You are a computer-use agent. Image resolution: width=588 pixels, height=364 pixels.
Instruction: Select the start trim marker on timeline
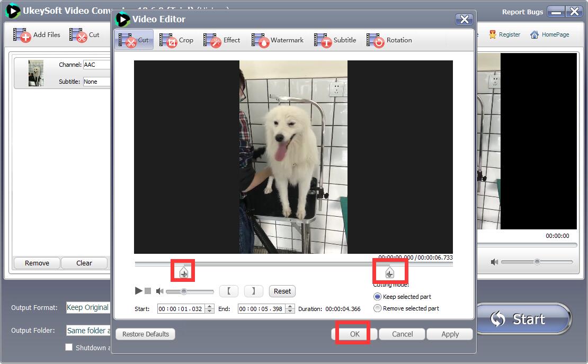click(183, 272)
